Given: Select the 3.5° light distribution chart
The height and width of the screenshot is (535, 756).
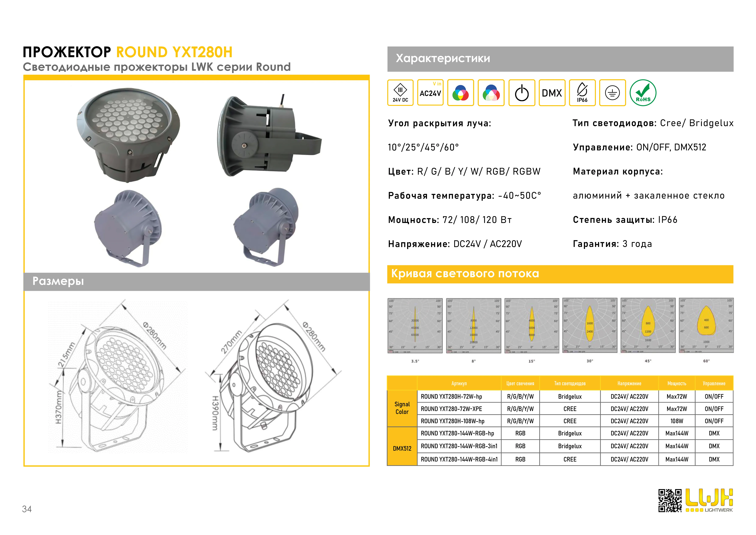Looking at the screenshot, I should pyautogui.click(x=415, y=326).
